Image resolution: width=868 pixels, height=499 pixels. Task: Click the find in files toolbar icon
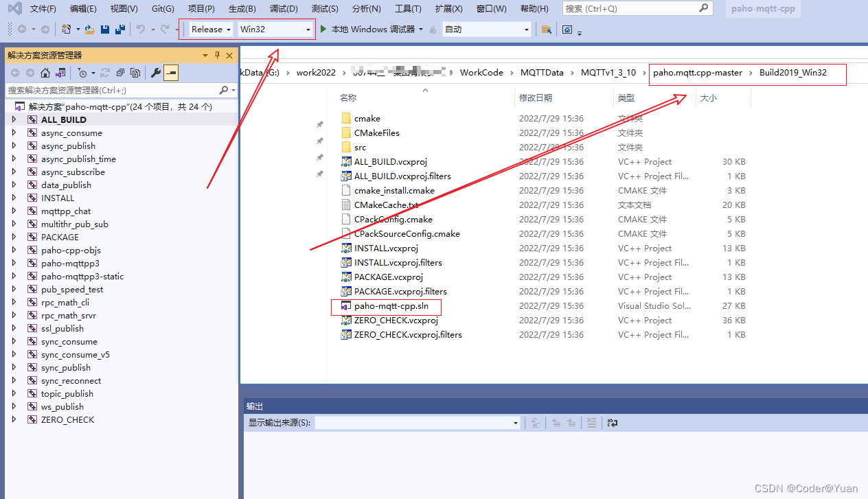[x=547, y=30]
